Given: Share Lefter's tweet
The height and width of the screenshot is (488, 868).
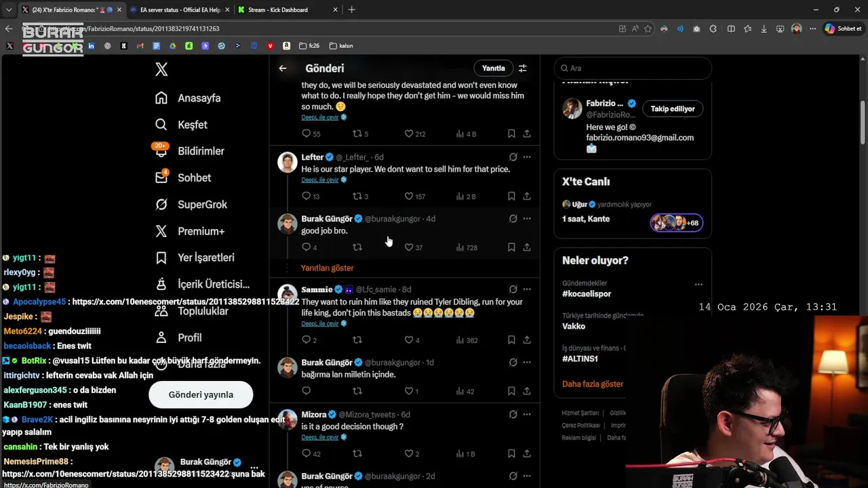Looking at the screenshot, I should (x=527, y=196).
